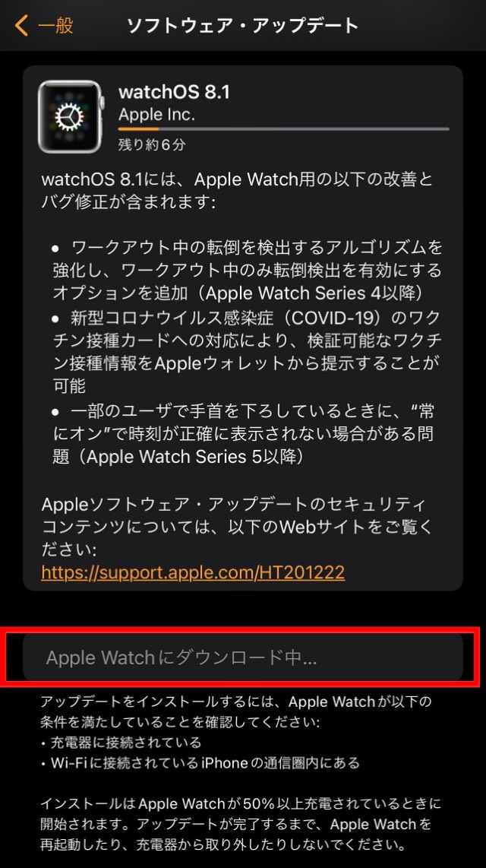This screenshot has height=868, width=486.
Task: Open the support.apple.com/HT201222 link
Action: (x=193, y=572)
